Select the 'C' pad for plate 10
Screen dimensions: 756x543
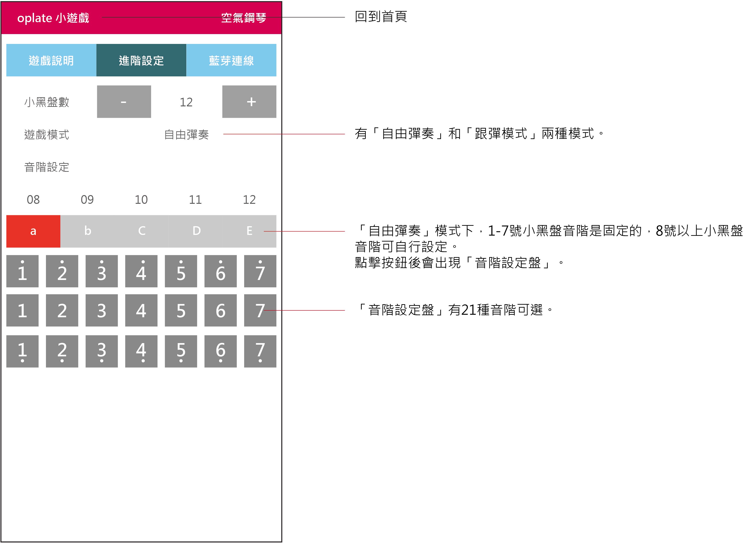tap(141, 231)
